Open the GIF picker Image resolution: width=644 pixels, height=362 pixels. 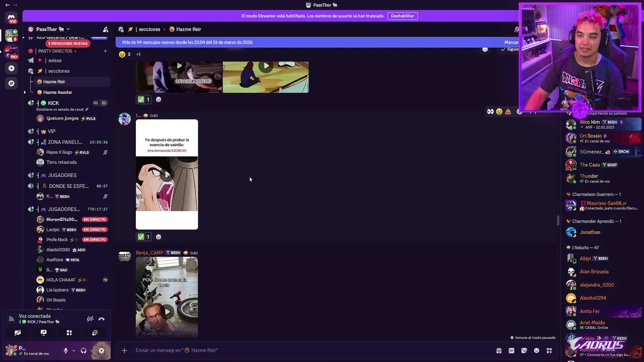(x=511, y=350)
